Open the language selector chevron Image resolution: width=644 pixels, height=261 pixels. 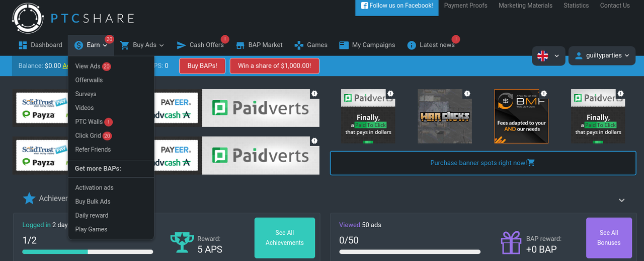(x=556, y=56)
